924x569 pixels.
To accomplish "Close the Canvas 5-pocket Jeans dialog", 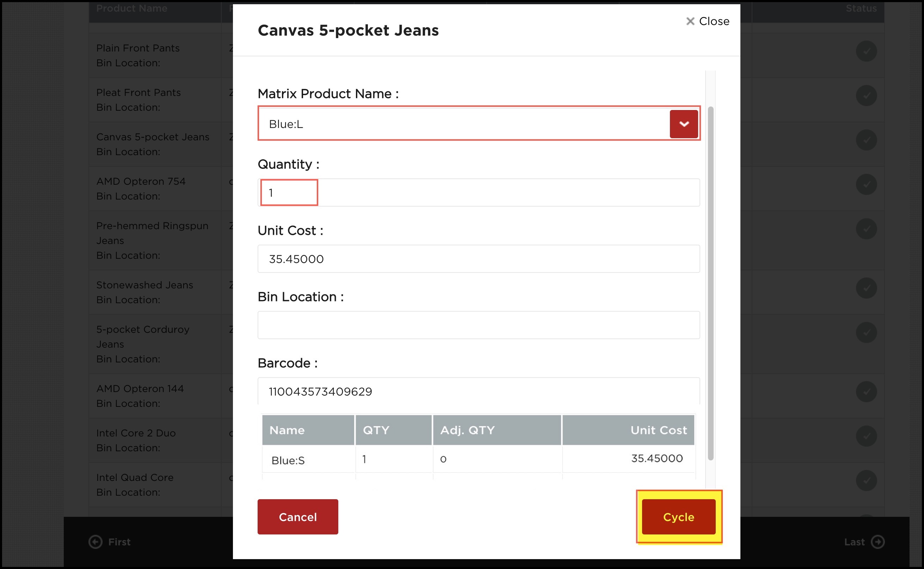I will click(x=707, y=22).
